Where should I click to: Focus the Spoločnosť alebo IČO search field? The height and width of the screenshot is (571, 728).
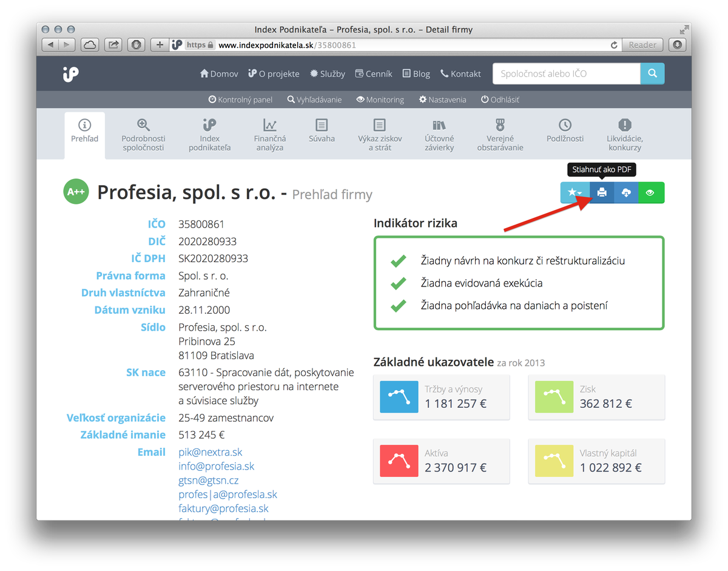point(567,73)
